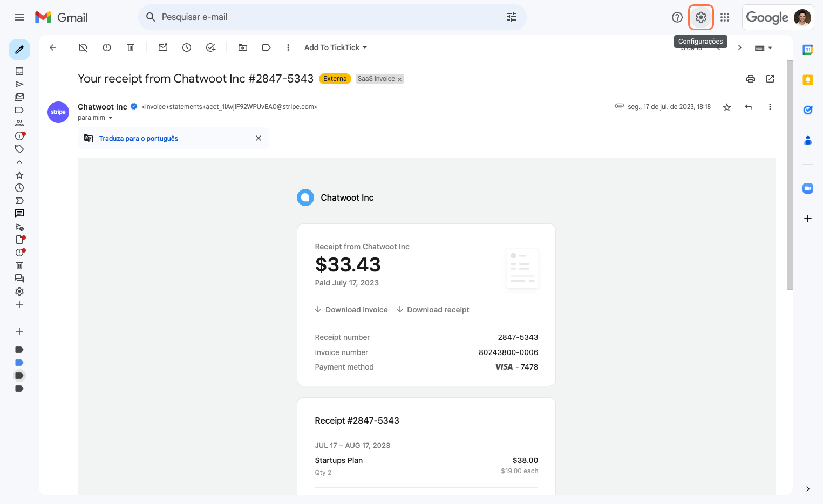Open the input tools keyboard dropdown
The image size is (823, 504).
click(x=764, y=48)
